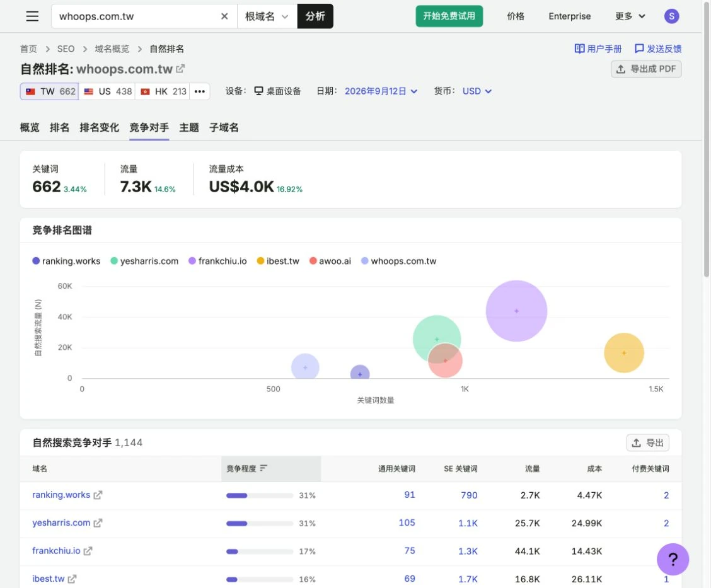Image resolution: width=711 pixels, height=588 pixels.
Task: Toggle whoops.com.tw legend entry
Action: click(398, 261)
